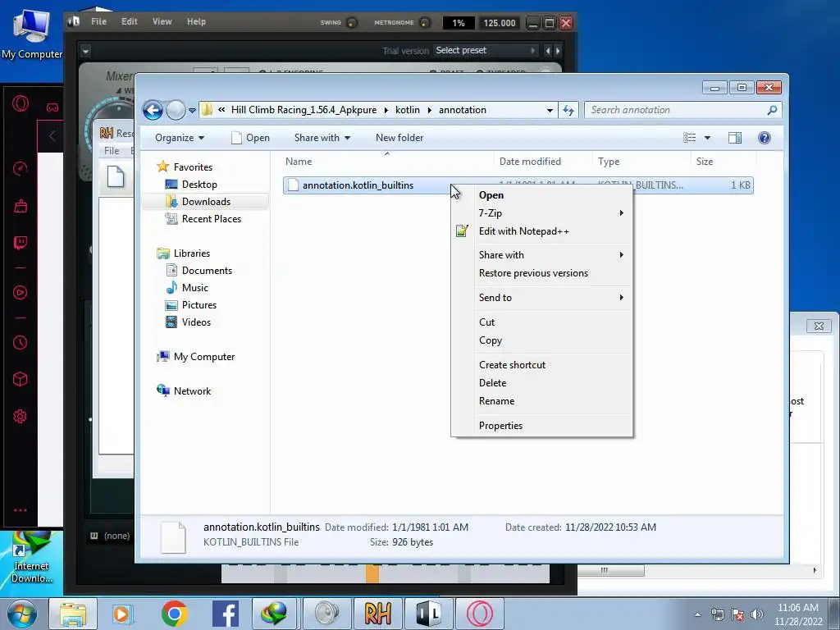Click the Windows Start button

(x=21, y=614)
